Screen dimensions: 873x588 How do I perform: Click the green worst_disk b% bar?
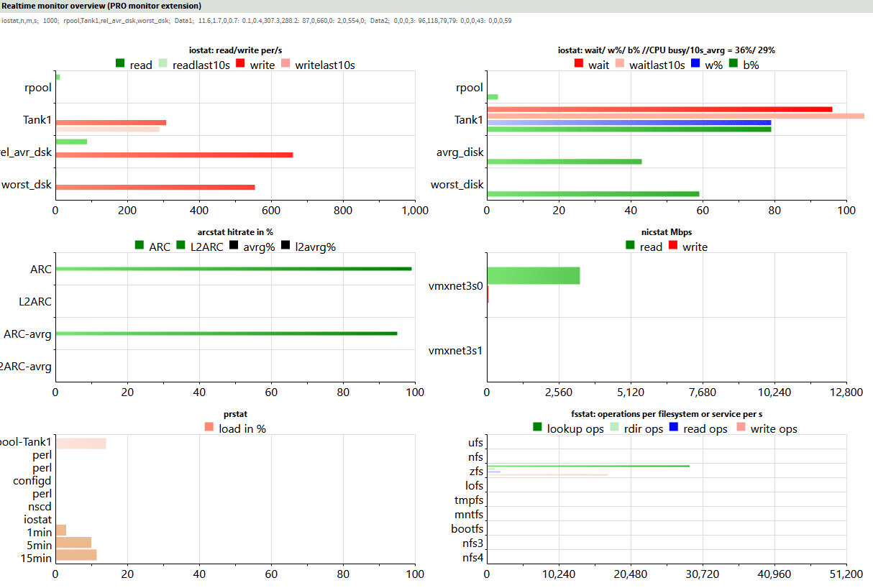pos(593,193)
